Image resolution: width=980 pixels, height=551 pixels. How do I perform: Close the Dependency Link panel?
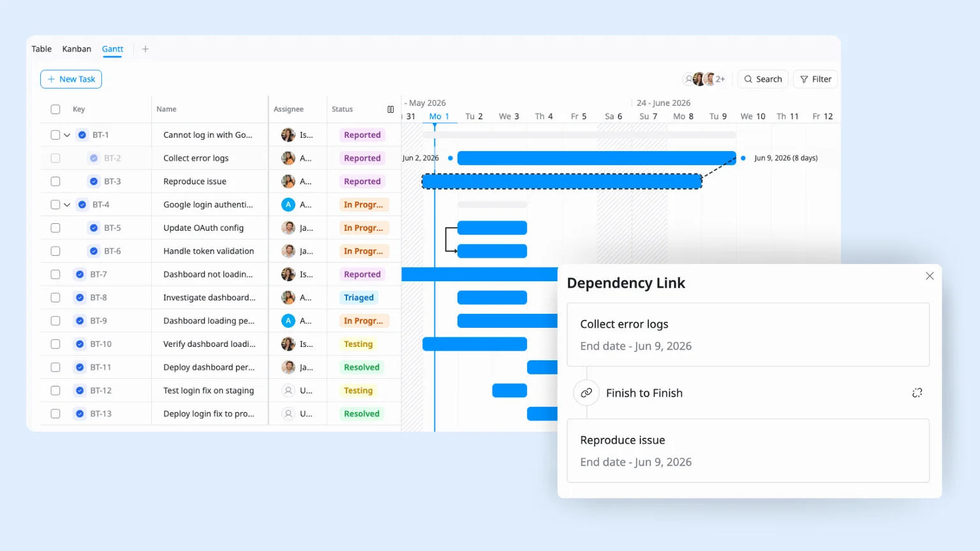(930, 276)
